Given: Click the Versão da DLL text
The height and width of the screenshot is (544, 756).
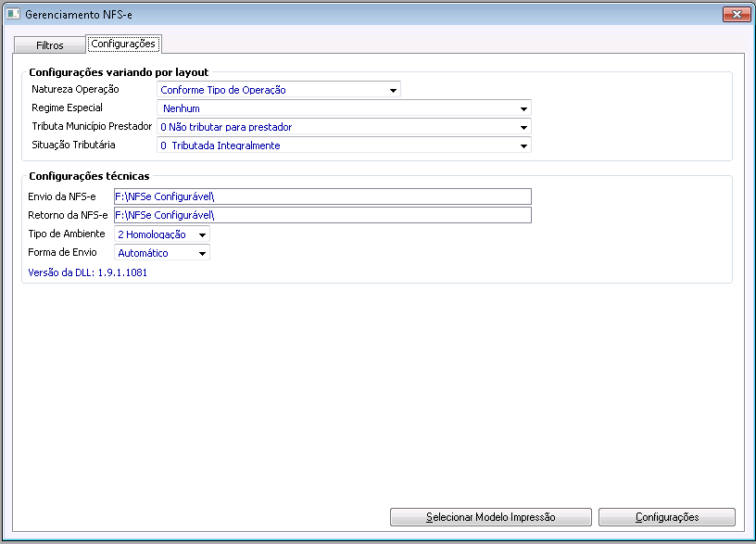Looking at the screenshot, I should pos(89,273).
